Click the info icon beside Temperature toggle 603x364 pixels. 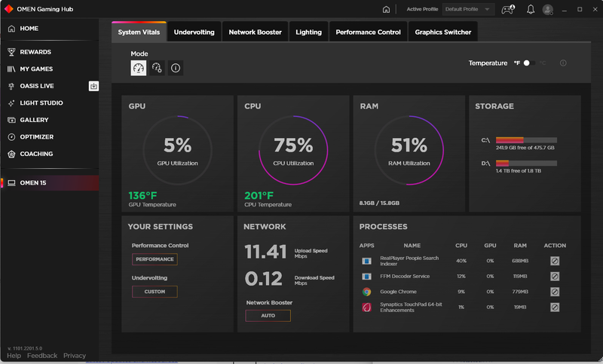tap(563, 63)
